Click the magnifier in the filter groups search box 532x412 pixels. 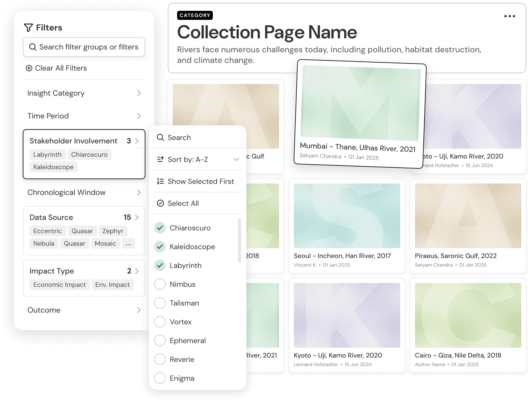click(x=33, y=47)
